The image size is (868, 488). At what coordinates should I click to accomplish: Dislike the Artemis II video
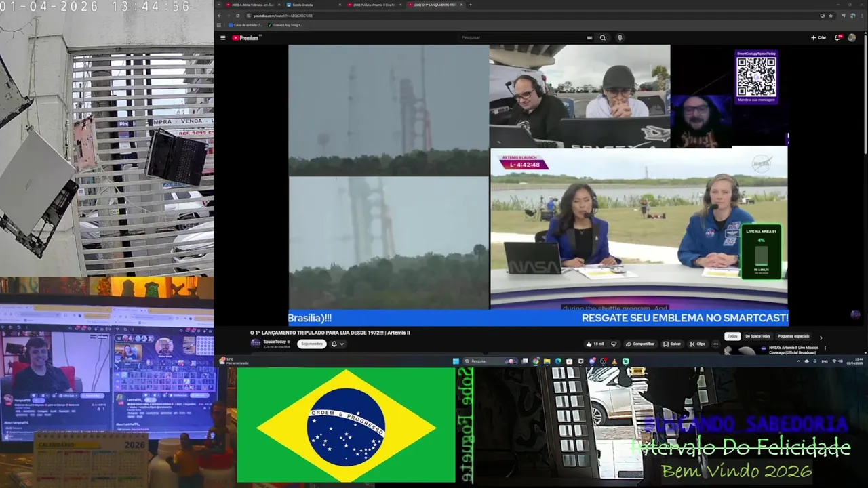(x=614, y=344)
